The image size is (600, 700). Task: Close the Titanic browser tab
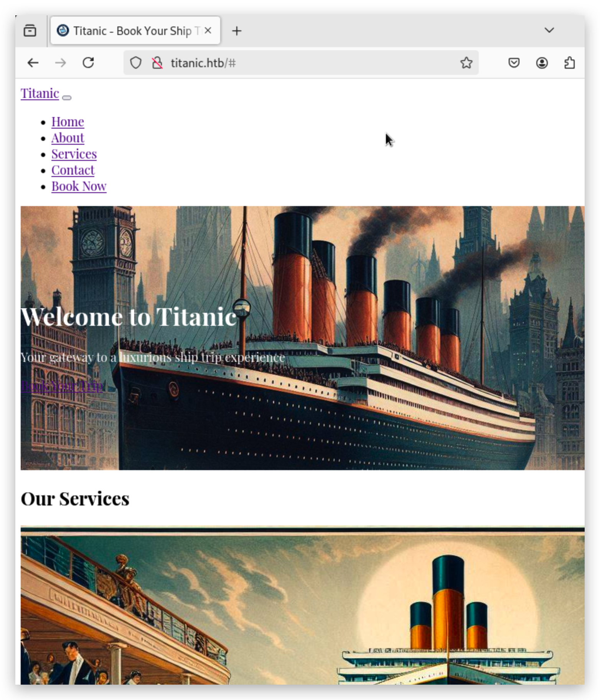click(x=208, y=31)
